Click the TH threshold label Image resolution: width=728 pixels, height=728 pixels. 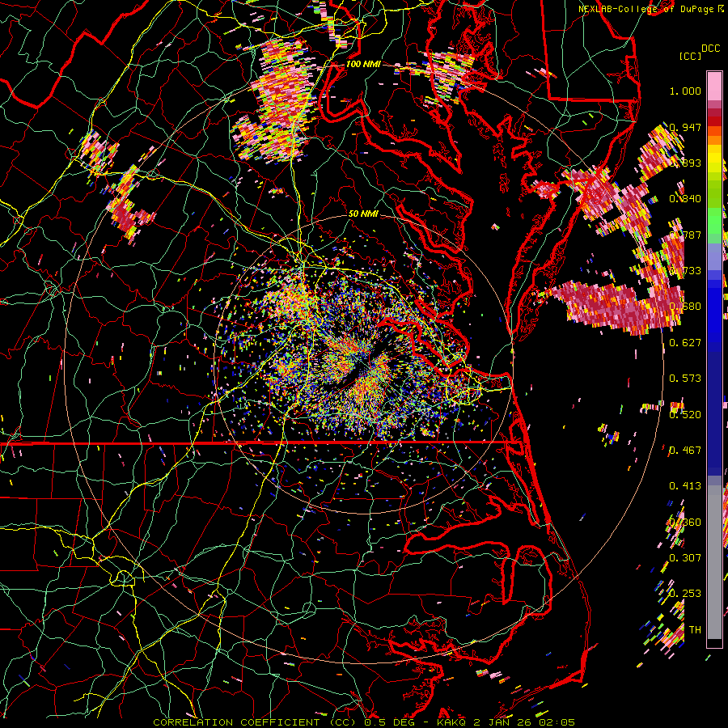point(695,629)
